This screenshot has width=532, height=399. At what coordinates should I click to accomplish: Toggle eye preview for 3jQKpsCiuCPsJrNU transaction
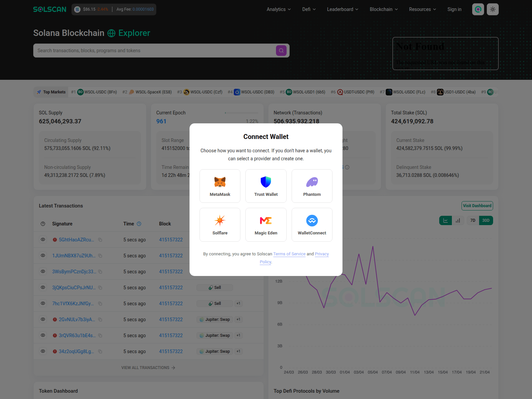pyautogui.click(x=43, y=287)
